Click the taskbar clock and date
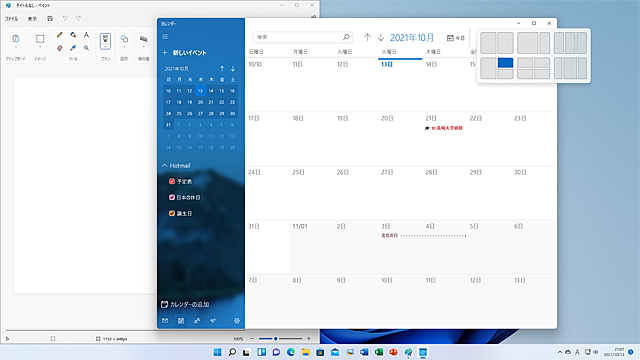Viewport: 640px width, 360px height. click(614, 352)
